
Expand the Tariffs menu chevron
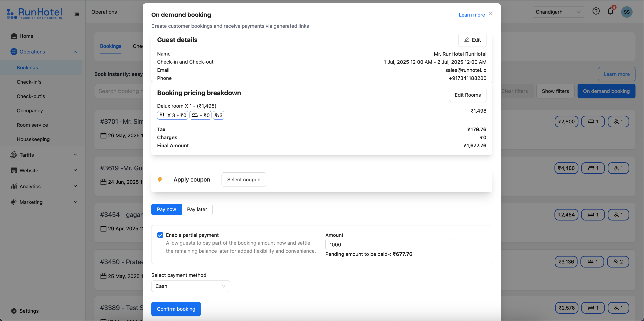click(75, 155)
